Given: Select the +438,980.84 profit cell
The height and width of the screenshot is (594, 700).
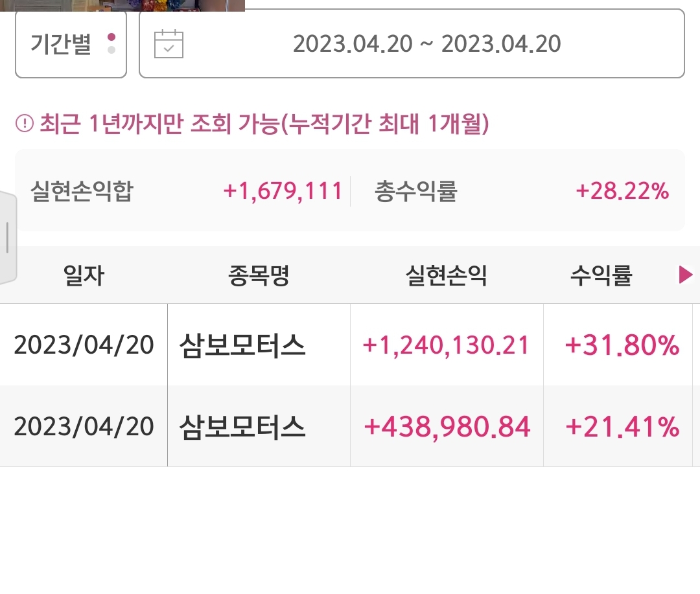Looking at the screenshot, I should (447, 426).
